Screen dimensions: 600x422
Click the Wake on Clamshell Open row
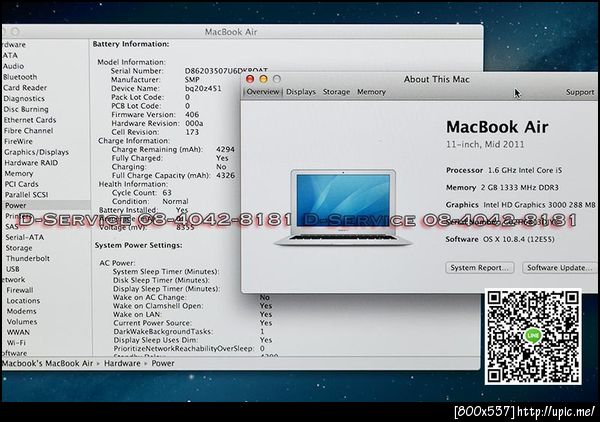click(192, 306)
